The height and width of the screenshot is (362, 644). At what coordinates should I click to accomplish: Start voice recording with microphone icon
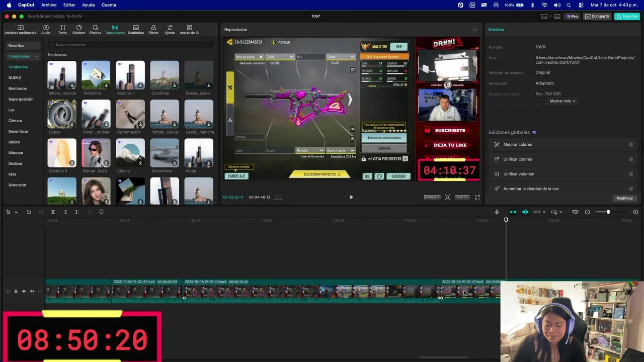click(x=497, y=212)
